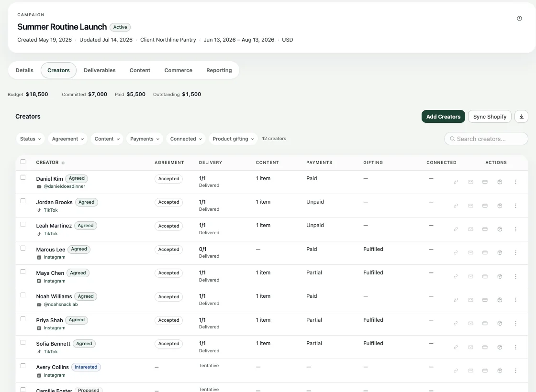Select Maya Chen's row checkbox
The height and width of the screenshot is (392, 536).
click(x=23, y=272)
